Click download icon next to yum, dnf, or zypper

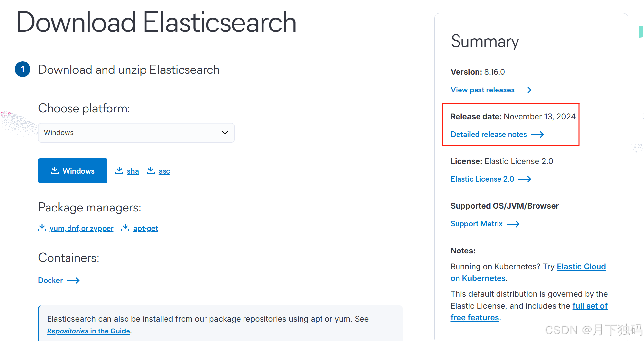pos(42,228)
